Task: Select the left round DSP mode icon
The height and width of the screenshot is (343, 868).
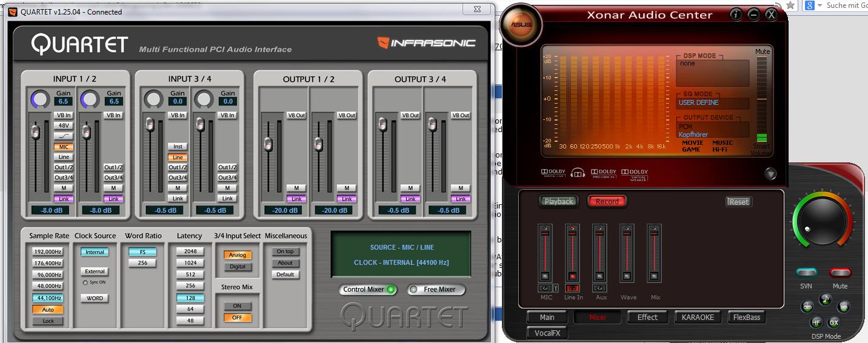Action: [x=807, y=307]
